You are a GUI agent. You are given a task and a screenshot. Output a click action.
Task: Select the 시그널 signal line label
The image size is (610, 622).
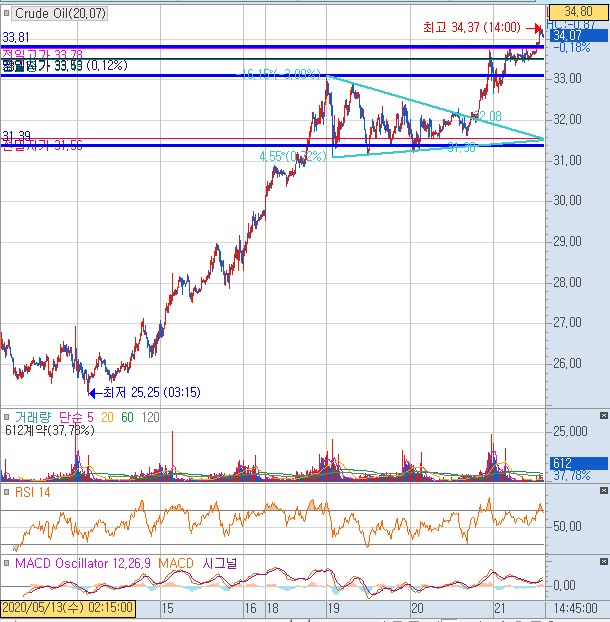(219, 563)
